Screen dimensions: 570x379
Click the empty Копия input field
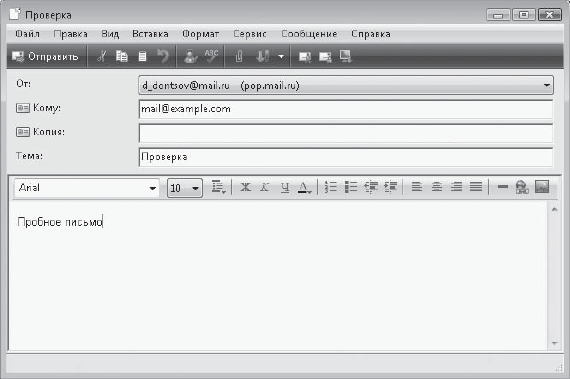click(346, 133)
